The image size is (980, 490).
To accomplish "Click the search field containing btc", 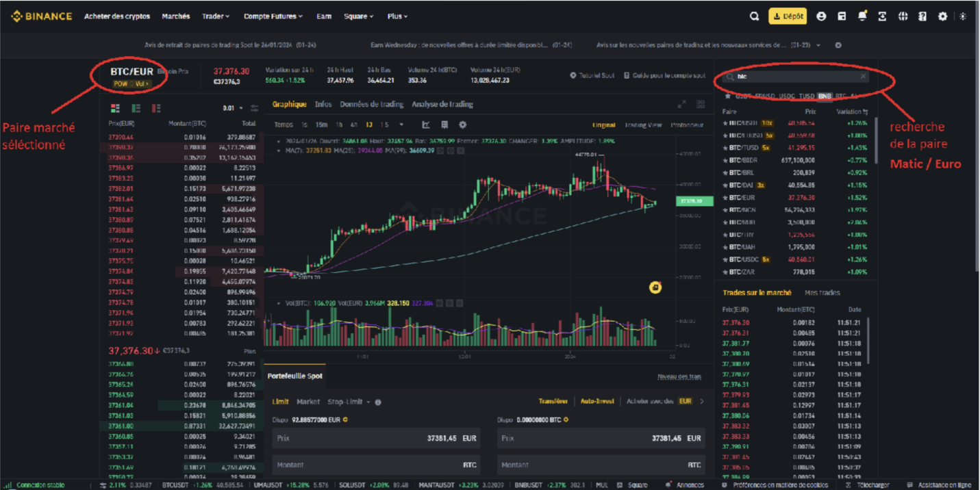I will (796, 77).
